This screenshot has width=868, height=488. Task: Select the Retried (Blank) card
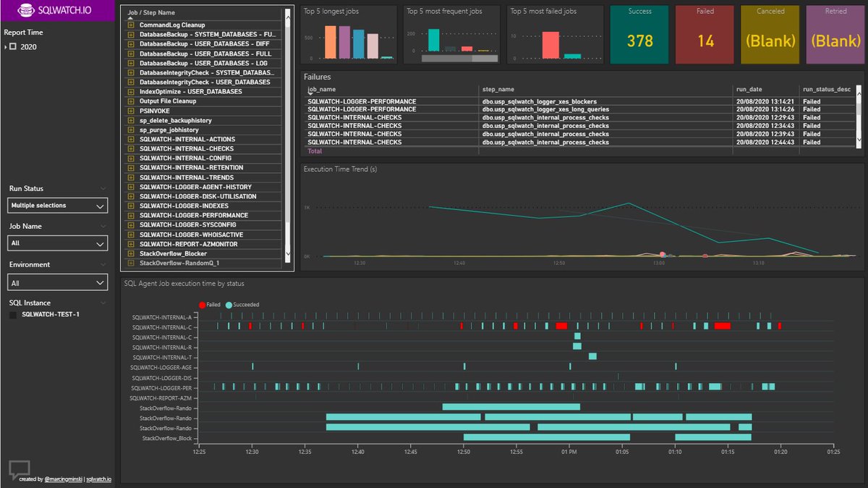[x=835, y=35]
